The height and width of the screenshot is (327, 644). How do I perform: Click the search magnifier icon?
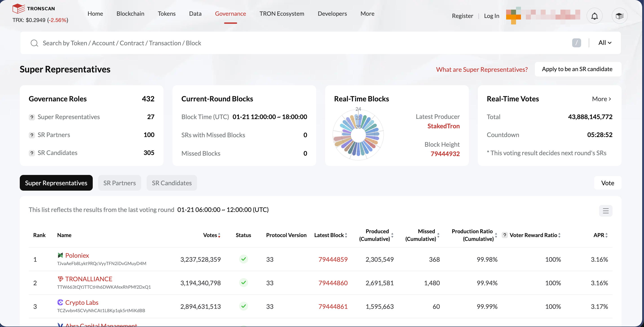[34, 43]
